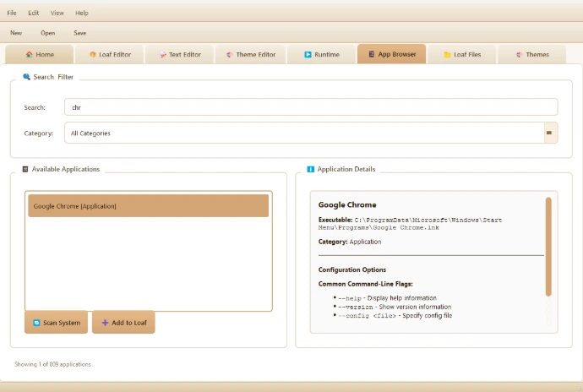
Task: Open the Edit menu
Action: pyautogui.click(x=34, y=13)
